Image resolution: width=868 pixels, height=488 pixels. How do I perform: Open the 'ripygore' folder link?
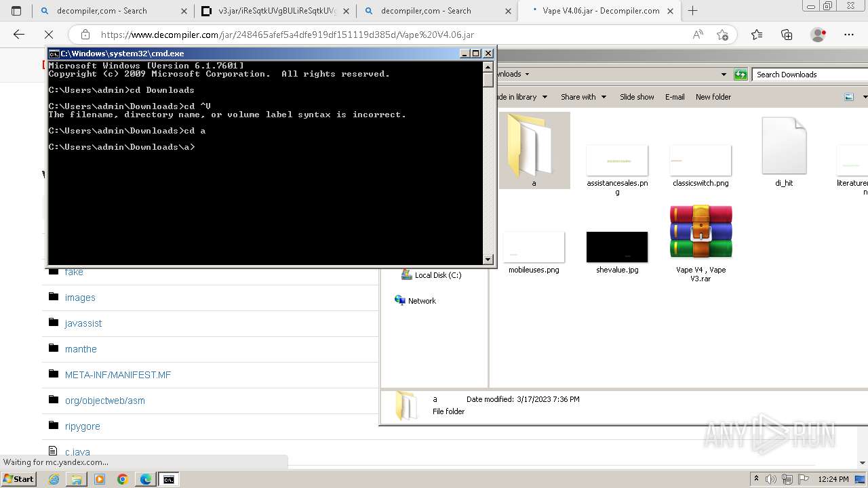pos(83,426)
